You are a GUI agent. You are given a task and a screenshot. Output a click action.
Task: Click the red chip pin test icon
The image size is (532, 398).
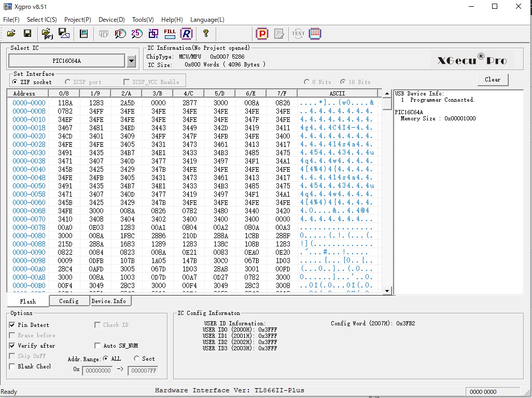[315, 33]
